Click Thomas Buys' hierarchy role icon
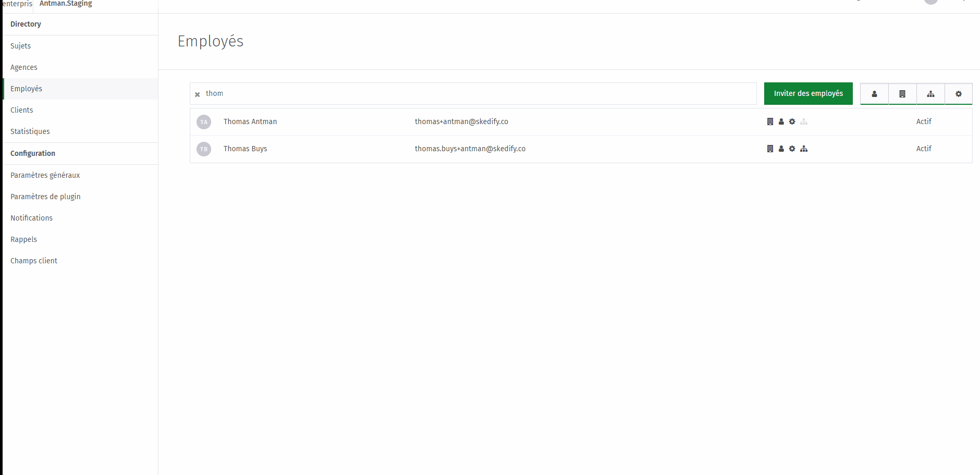This screenshot has height=475, width=980. tap(804, 149)
